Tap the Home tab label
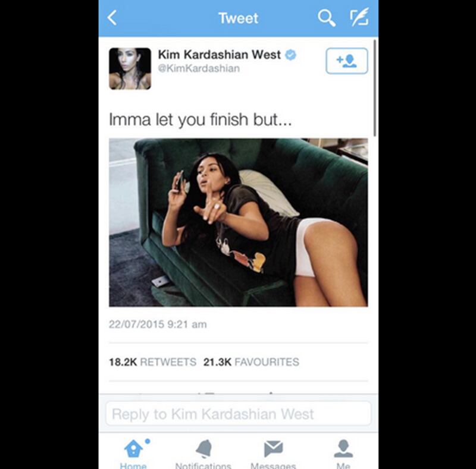Viewport: 476px width, 469px height. coord(133,465)
